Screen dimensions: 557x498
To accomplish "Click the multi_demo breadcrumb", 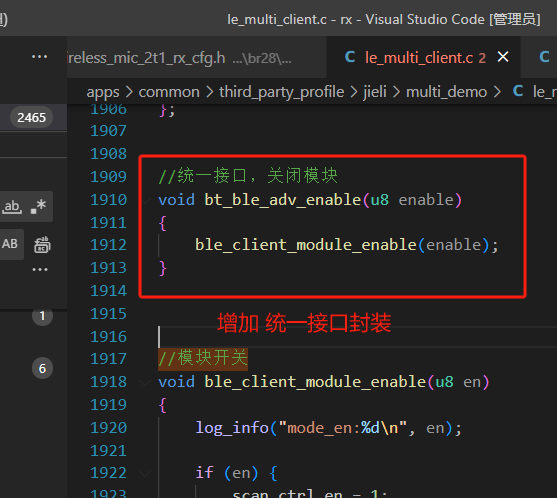I will pyautogui.click(x=446, y=92).
